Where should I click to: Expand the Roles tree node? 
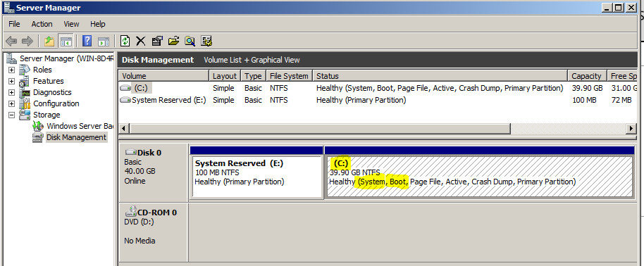[11, 70]
